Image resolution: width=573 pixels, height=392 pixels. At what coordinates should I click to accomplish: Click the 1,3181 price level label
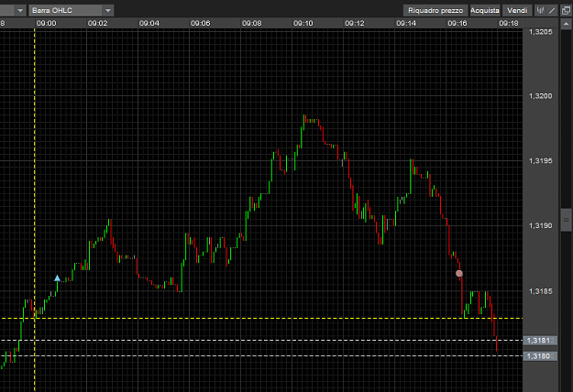tap(540, 341)
